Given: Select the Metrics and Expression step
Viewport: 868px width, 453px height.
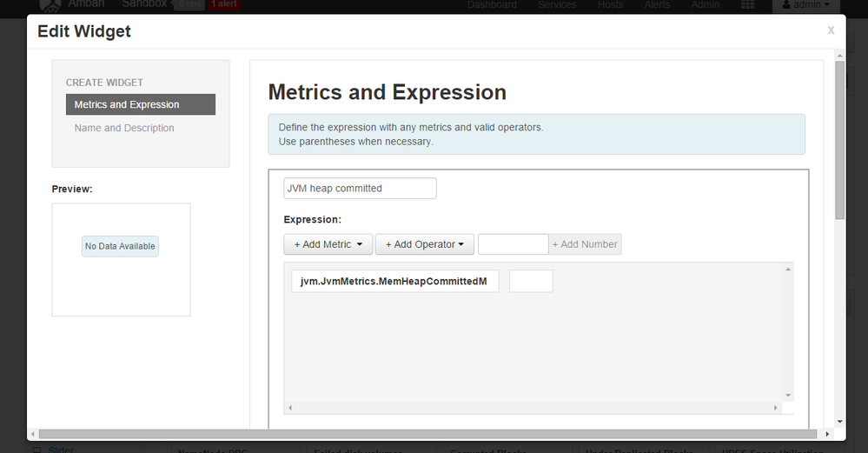Looking at the screenshot, I should pyautogui.click(x=140, y=104).
